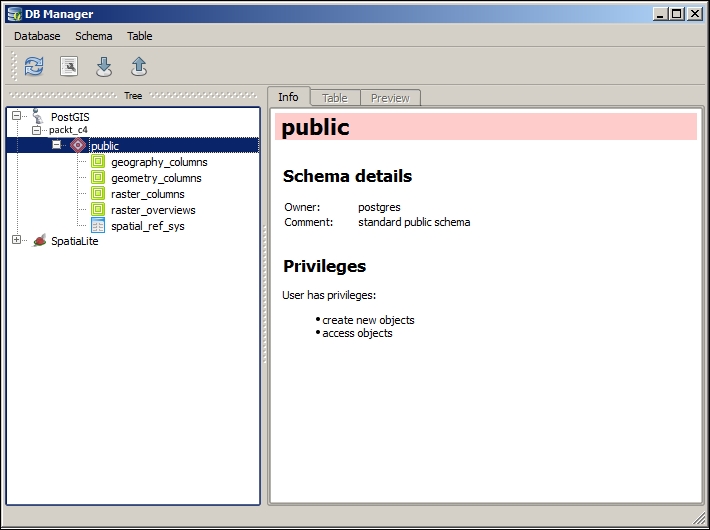Click the 'postgres' owner value

pos(379,207)
